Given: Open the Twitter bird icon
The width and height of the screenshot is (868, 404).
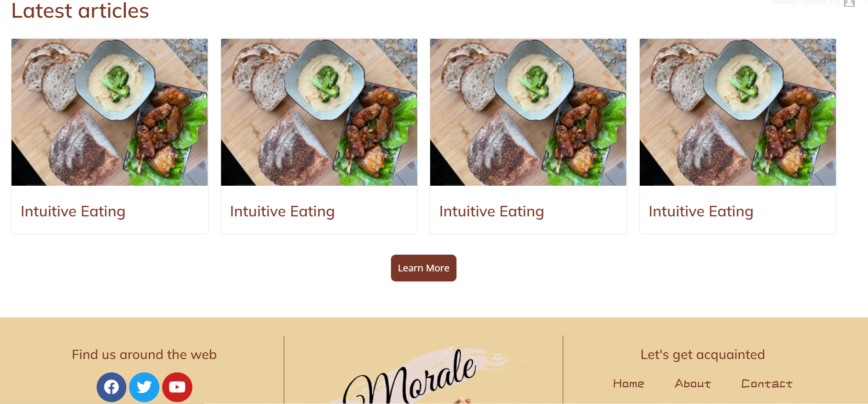Looking at the screenshot, I should pos(144,387).
